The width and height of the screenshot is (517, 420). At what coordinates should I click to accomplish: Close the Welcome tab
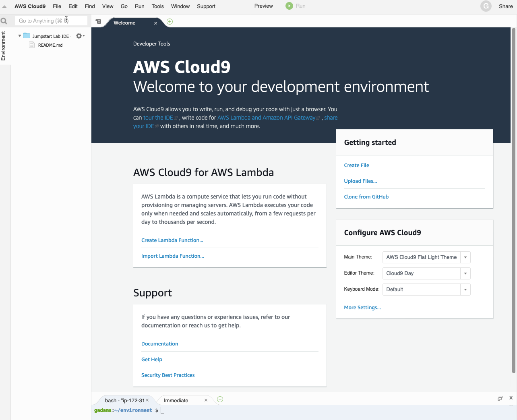[x=155, y=23]
